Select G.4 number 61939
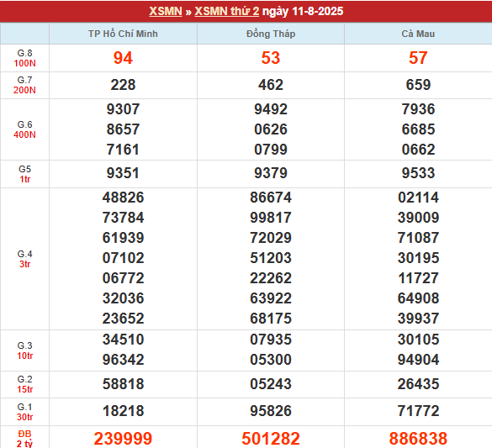This screenshot has width=492, height=448. click(123, 238)
